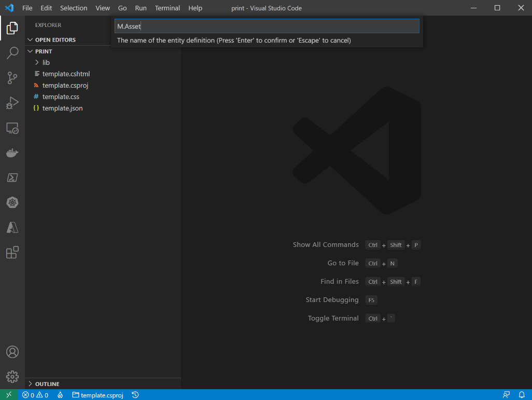Open template.csproj in the explorer tree
The width and height of the screenshot is (532, 400).
(x=65, y=85)
